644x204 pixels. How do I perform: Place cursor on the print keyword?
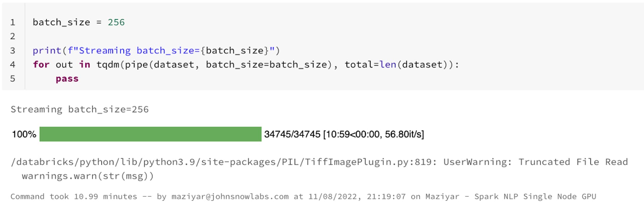[47, 51]
